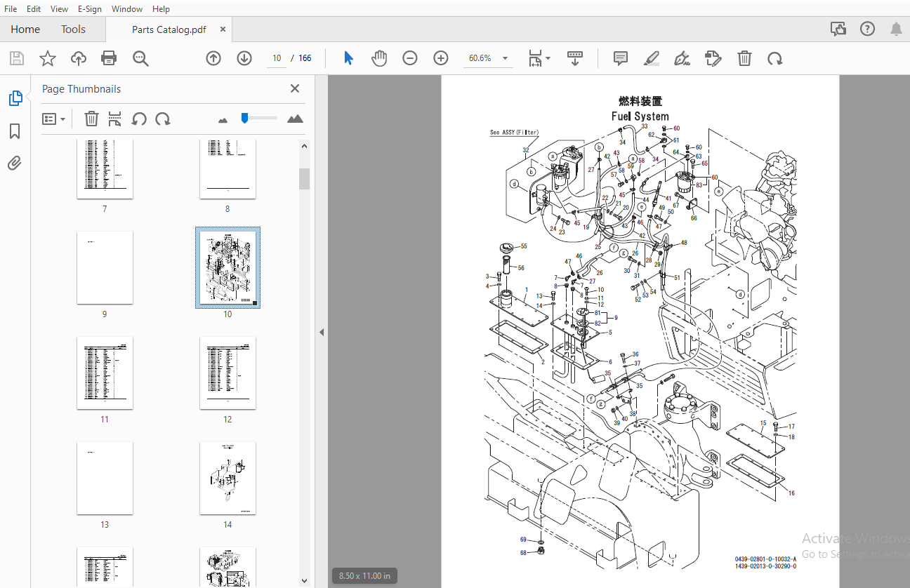The width and height of the screenshot is (910, 588).
Task: Click the Print pages icon in thumbnails panel
Action: (x=115, y=119)
